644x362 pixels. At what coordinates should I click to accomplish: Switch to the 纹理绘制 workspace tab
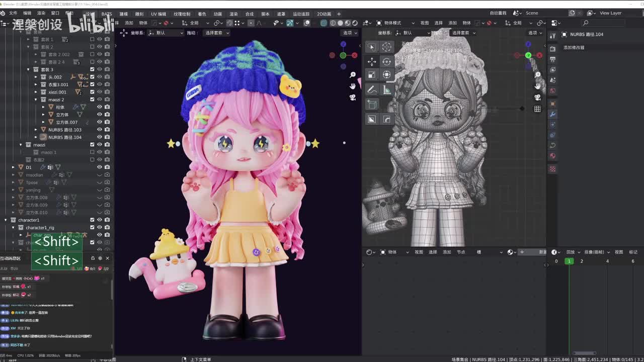(x=182, y=14)
